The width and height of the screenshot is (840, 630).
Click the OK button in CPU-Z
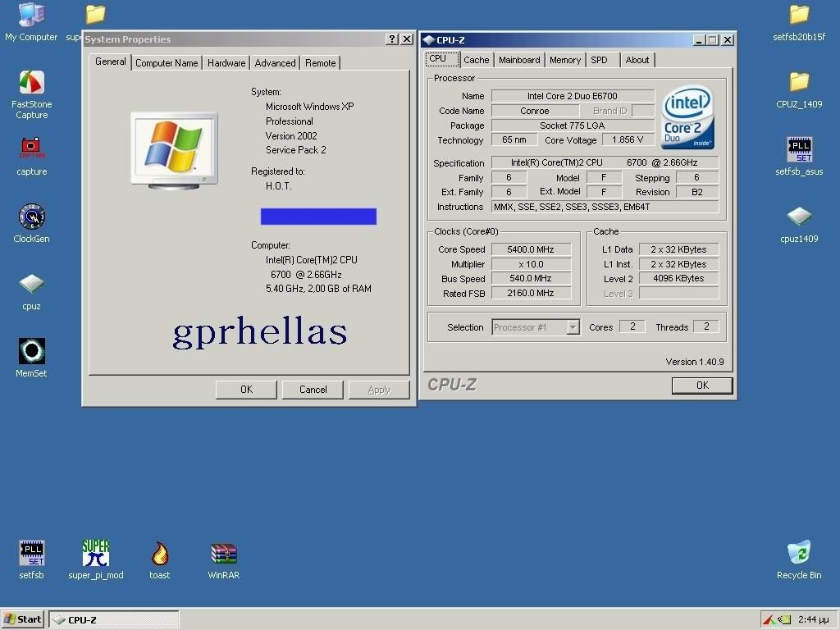(x=702, y=386)
